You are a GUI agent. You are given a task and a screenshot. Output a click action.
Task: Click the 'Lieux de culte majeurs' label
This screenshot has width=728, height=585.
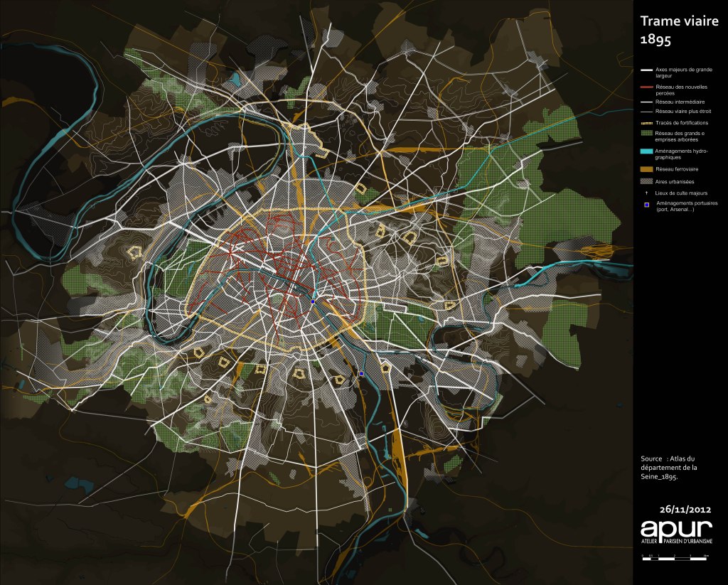681,193
